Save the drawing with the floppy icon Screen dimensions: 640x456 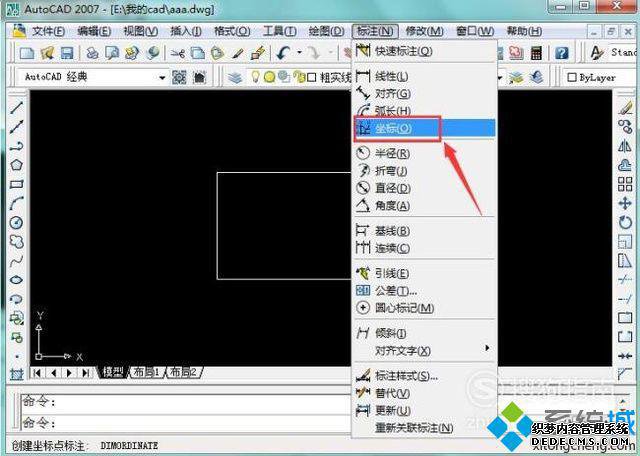tap(67, 53)
